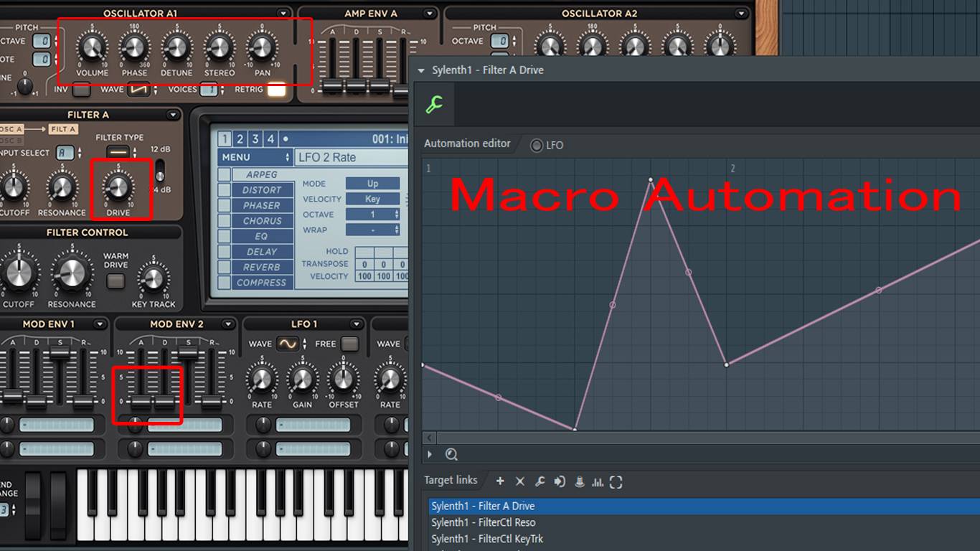Open the DELAY effect tab
980x551 pixels.
pos(262,252)
